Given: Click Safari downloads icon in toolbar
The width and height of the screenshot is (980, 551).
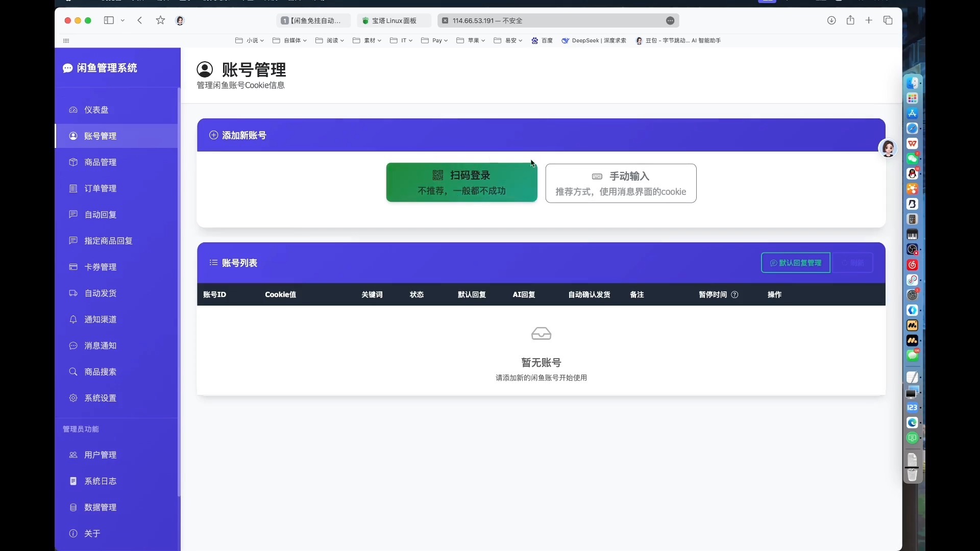Looking at the screenshot, I should (831, 20).
